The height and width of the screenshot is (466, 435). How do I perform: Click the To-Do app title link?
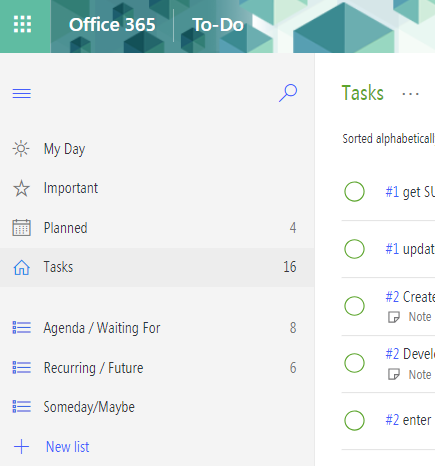pos(218,25)
